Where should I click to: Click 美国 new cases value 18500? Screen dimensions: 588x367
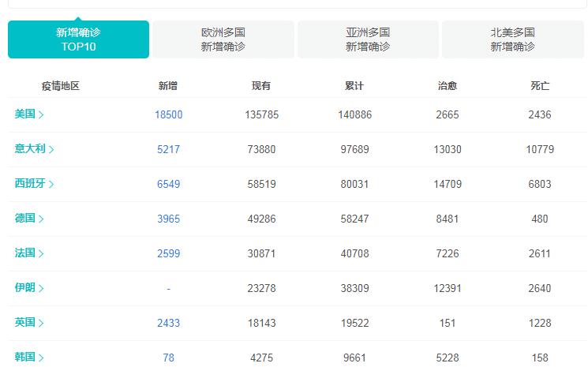coord(168,115)
